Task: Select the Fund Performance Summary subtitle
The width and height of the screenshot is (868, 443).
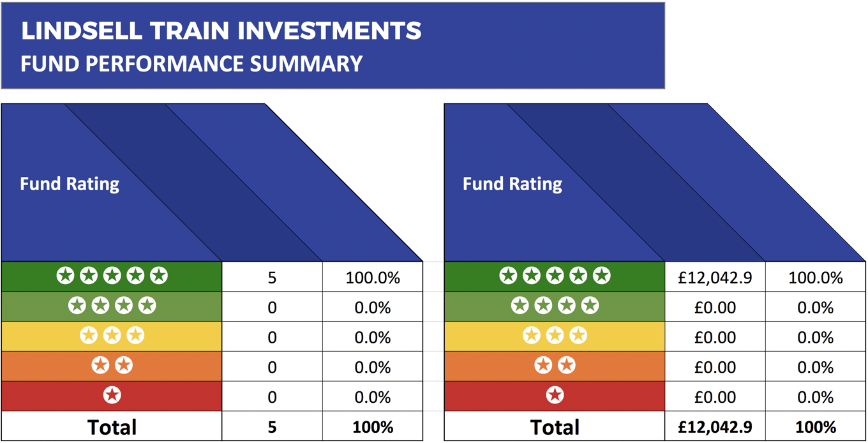Action: click(191, 64)
